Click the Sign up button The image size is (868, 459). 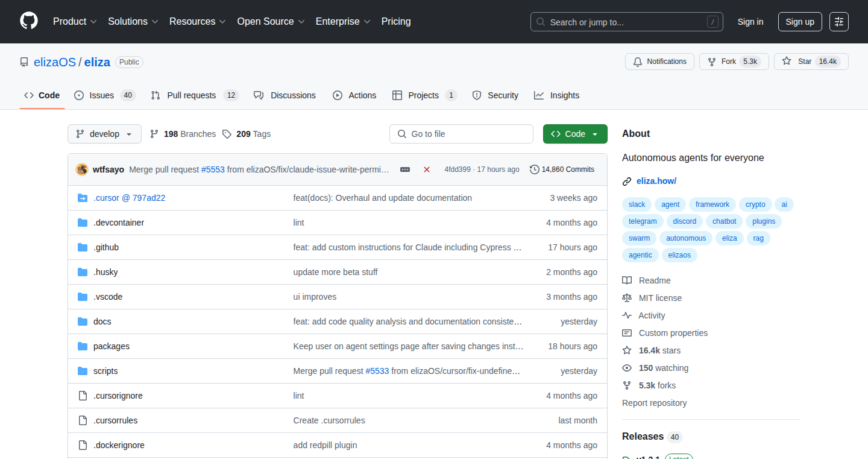coord(800,22)
